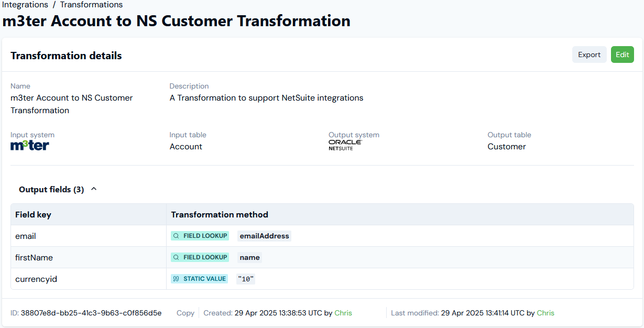Viewport: 644px width, 328px height.
Task: Click the email field key cell
Action: tap(89, 236)
